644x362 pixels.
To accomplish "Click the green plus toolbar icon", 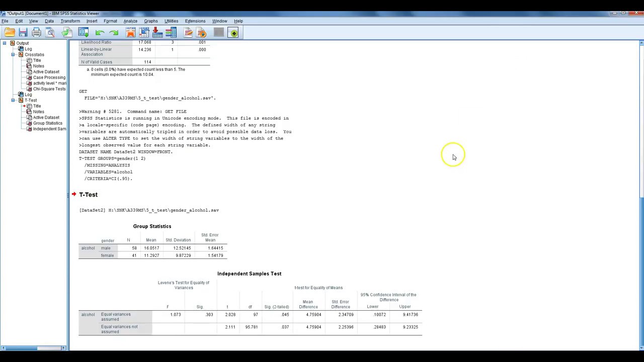I will [233, 33].
